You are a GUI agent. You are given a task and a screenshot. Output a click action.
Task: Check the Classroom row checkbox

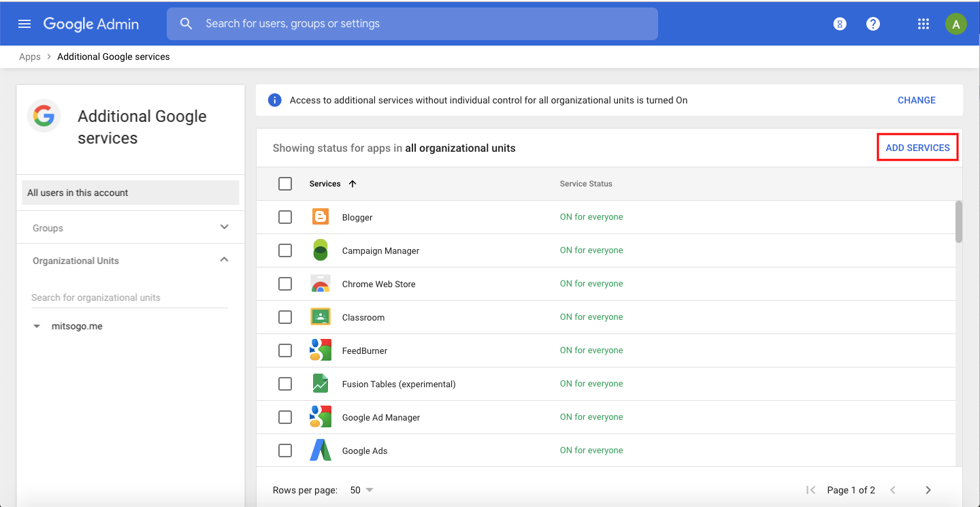pyautogui.click(x=285, y=317)
